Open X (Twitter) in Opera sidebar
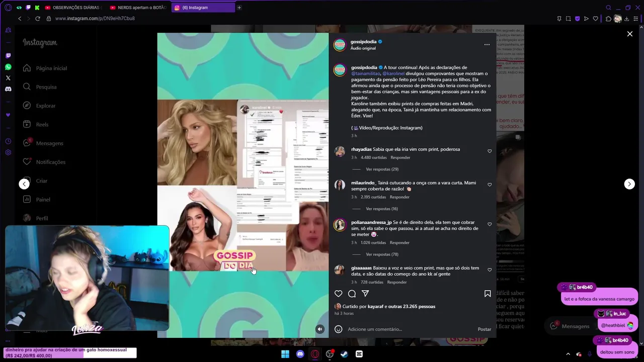The width and height of the screenshot is (644, 362). (8, 78)
